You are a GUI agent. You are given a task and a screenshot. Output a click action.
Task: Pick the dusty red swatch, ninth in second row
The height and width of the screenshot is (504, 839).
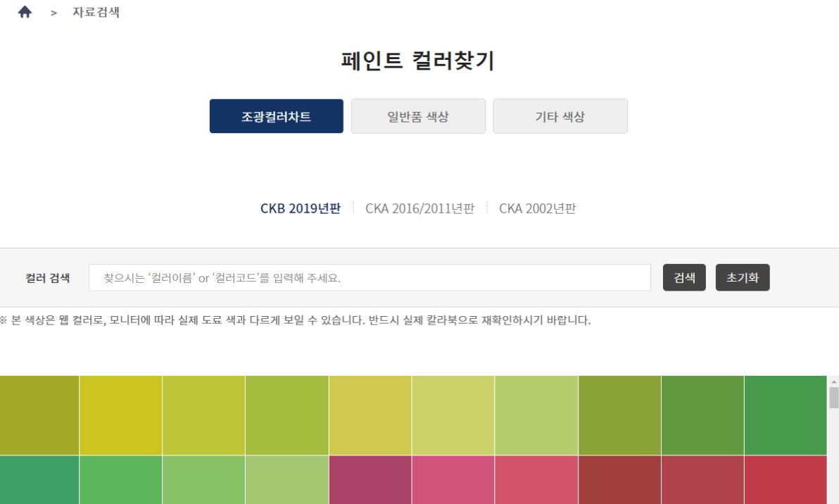pyautogui.click(x=702, y=480)
